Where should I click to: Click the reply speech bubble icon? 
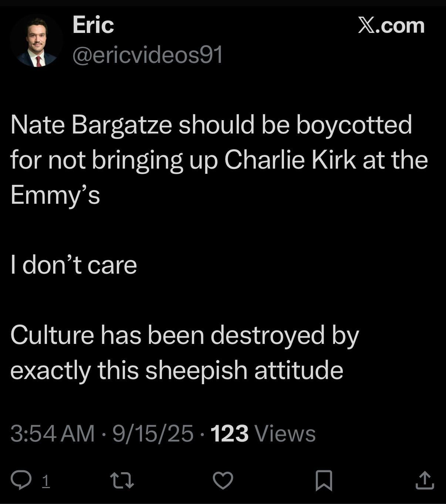[x=21, y=480]
